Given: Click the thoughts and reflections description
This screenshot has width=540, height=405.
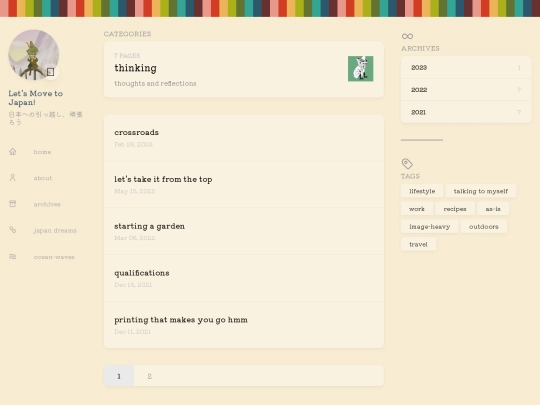Looking at the screenshot, I should tap(155, 83).
